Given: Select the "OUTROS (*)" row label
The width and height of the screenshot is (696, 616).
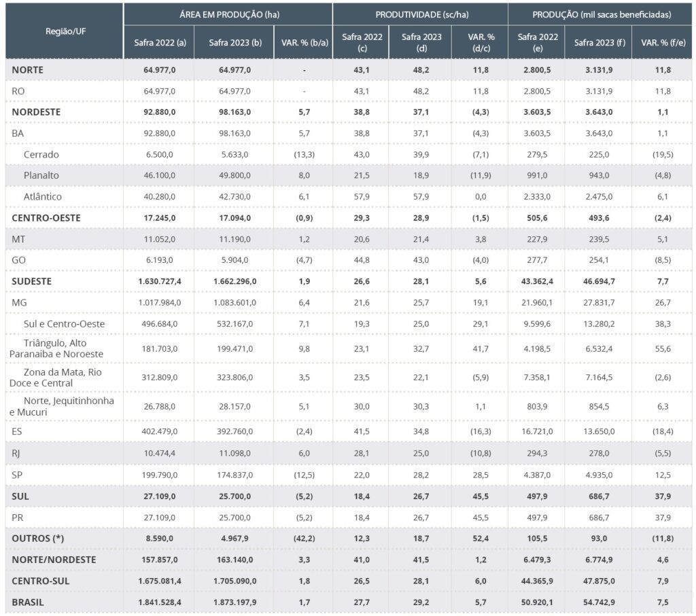Looking at the screenshot, I should tap(40, 538).
